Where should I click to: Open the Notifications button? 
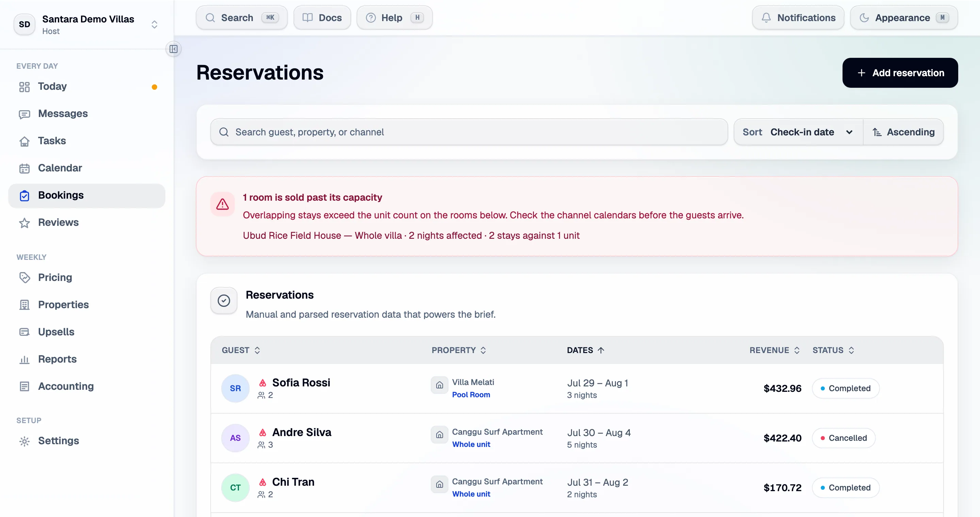[x=798, y=17]
